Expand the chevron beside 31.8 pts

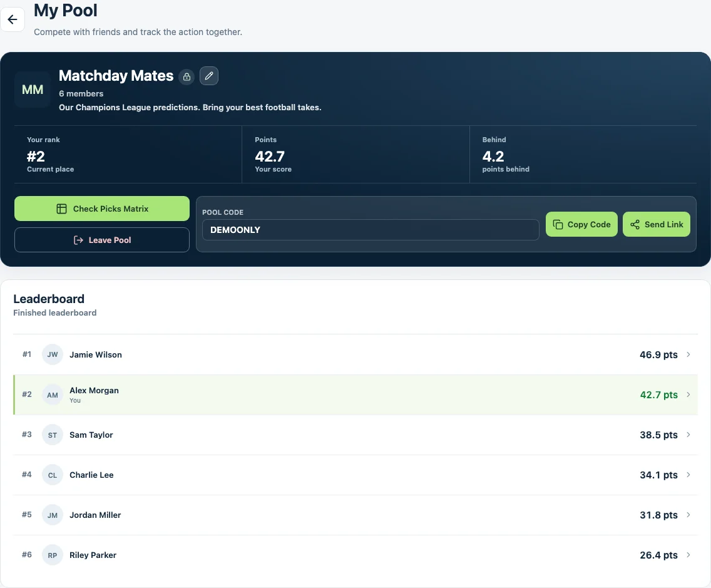tap(688, 515)
